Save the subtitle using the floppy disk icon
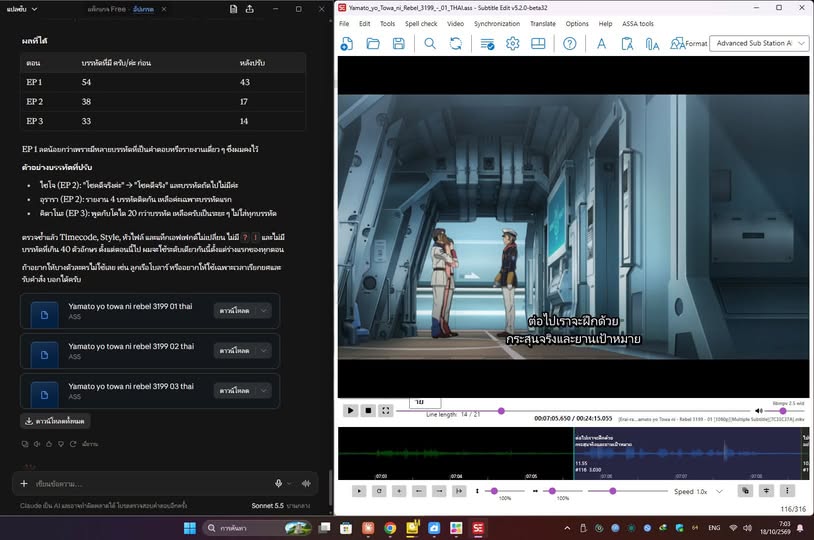The image size is (814, 540). pyautogui.click(x=398, y=44)
